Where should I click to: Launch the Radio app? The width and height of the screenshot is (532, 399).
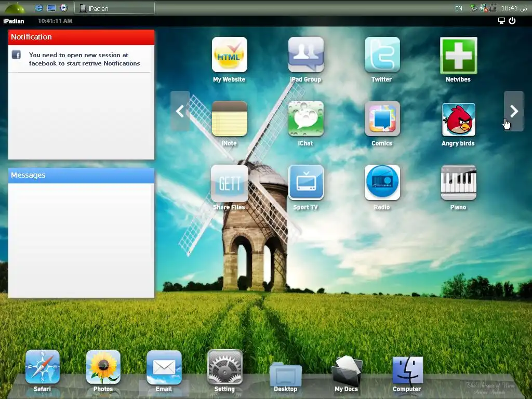[x=382, y=182]
